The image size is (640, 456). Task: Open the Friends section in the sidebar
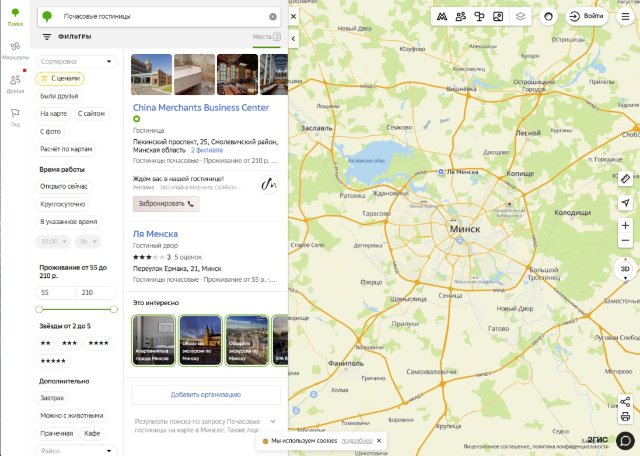click(15, 84)
